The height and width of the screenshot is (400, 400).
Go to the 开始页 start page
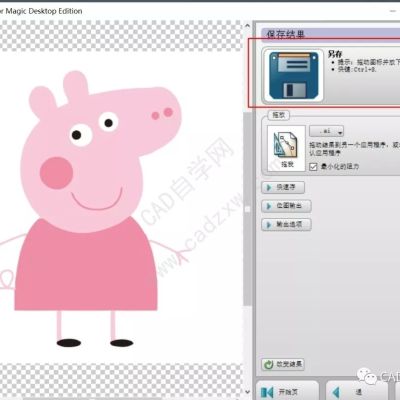(287, 392)
